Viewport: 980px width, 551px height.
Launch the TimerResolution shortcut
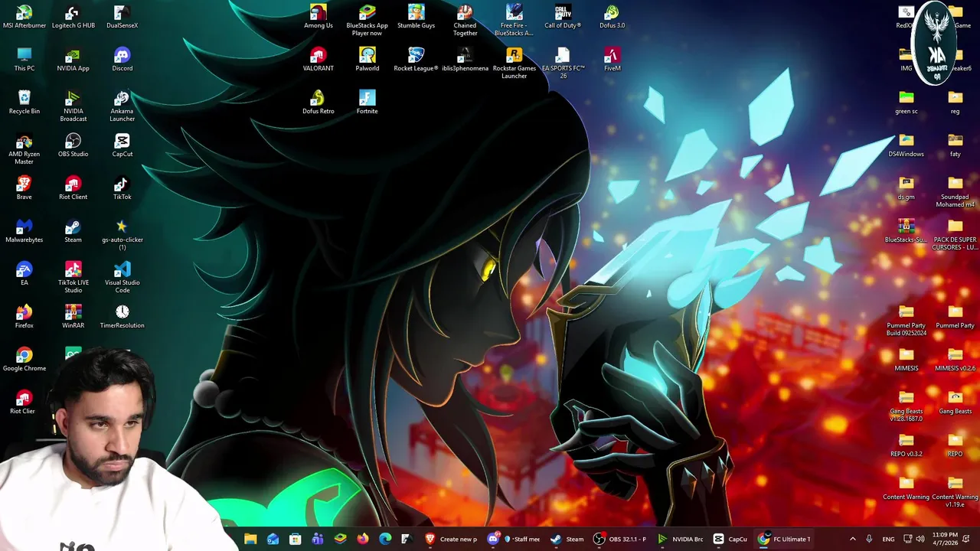(x=122, y=317)
